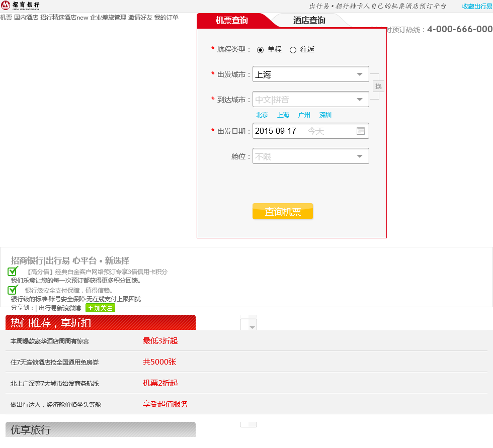Open the 机票 navigation item

tap(6, 18)
